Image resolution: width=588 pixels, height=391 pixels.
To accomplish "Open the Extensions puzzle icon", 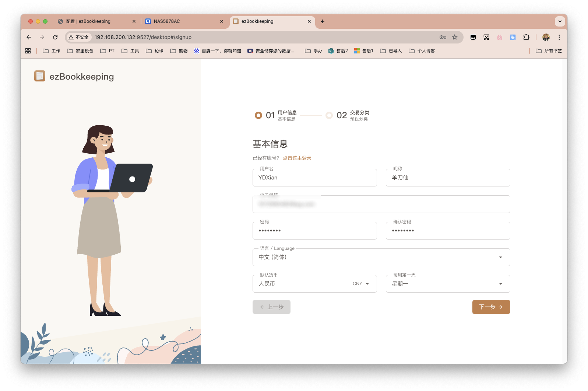I will click(x=526, y=37).
